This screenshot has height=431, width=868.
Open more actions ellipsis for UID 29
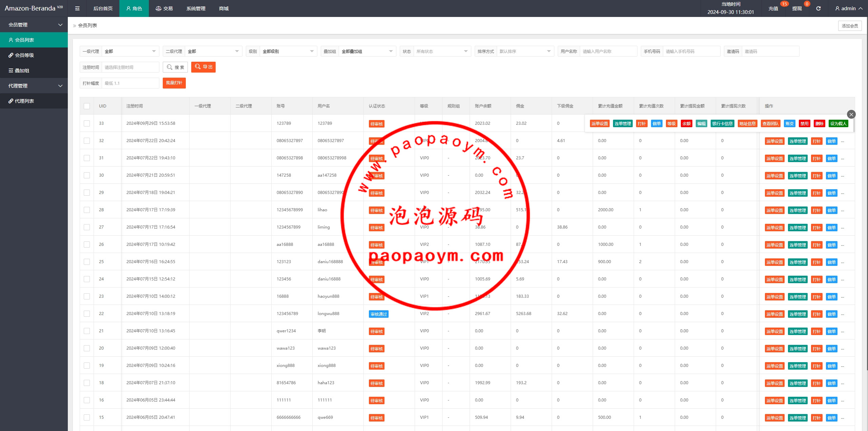tap(843, 193)
